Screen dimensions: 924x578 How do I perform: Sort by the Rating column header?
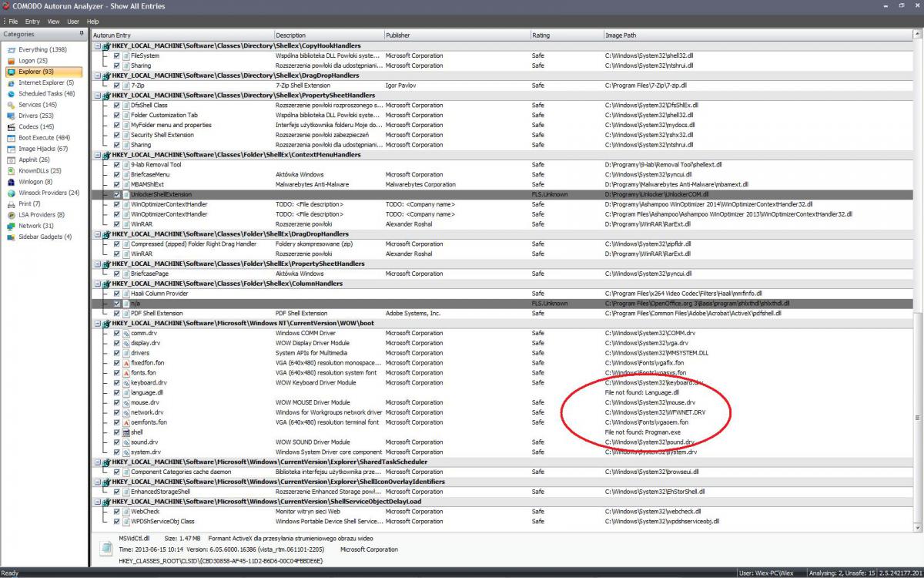tap(566, 35)
